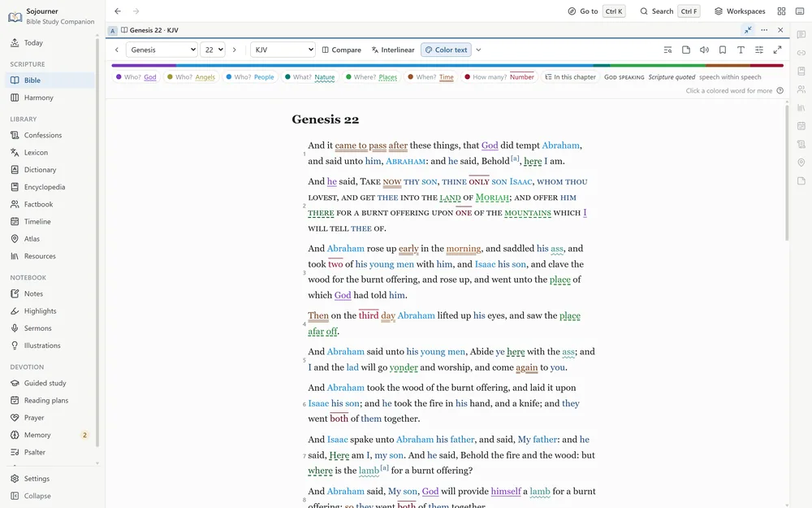Toggle the When? Time color filter
812x508 pixels.
(430, 77)
